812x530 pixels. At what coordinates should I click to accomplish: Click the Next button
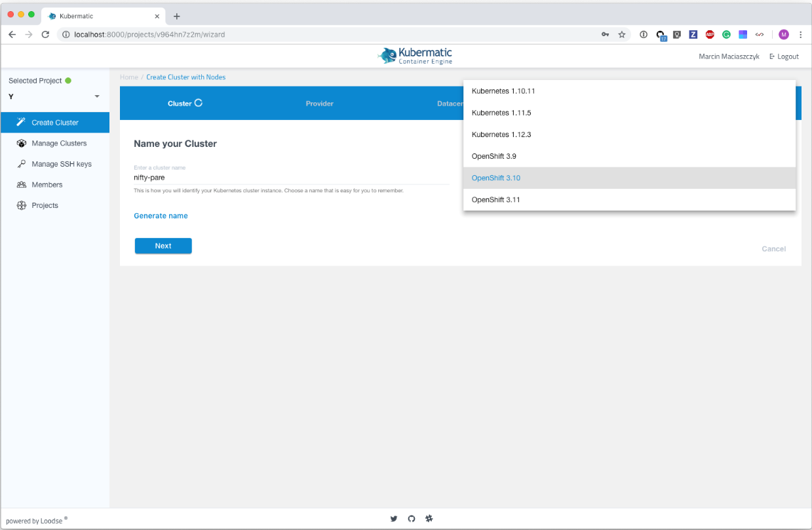click(163, 245)
